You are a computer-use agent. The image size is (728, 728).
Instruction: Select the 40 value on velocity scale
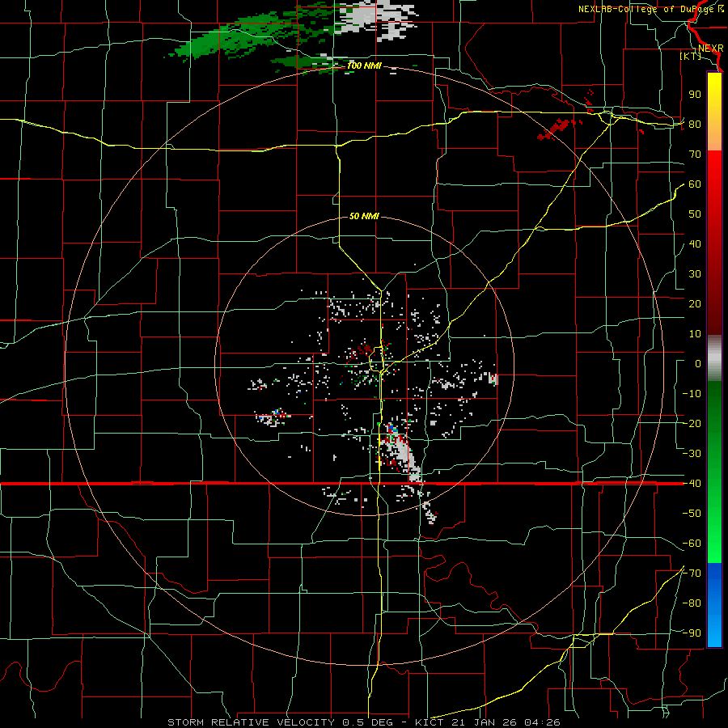click(695, 244)
